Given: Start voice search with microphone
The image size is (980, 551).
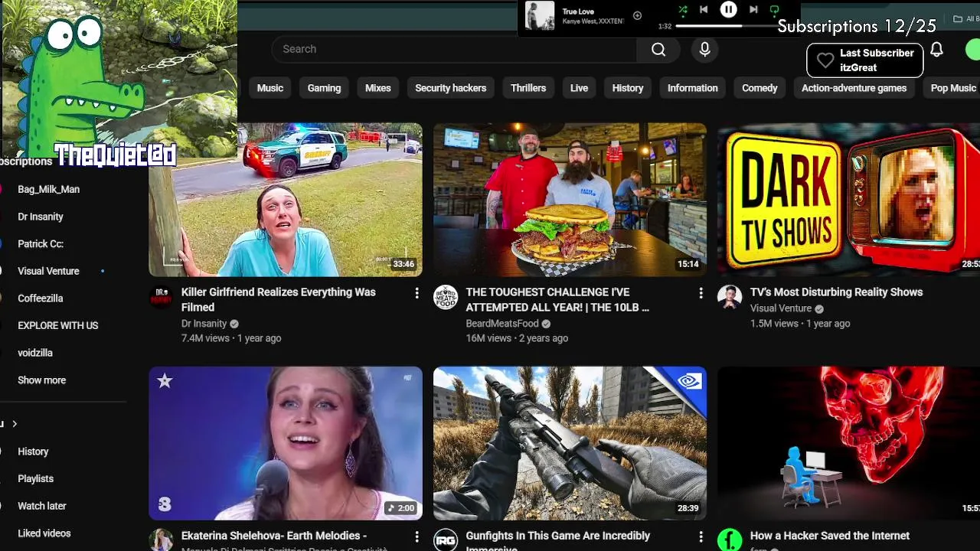Looking at the screenshot, I should [705, 49].
